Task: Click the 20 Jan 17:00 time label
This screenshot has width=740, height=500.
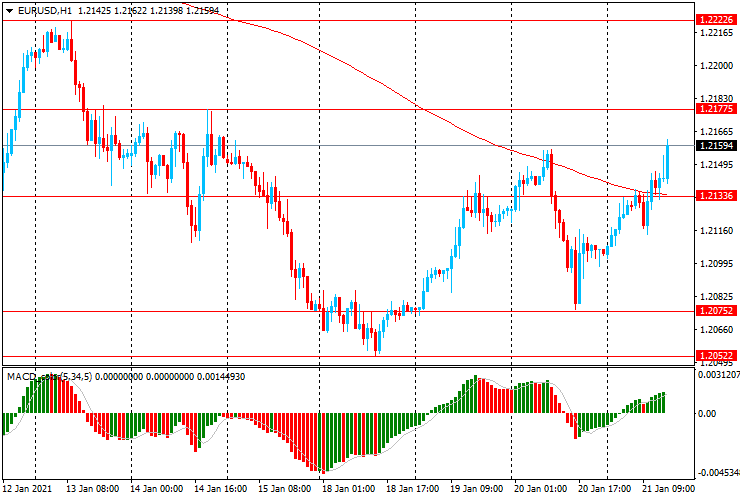Action: 605,489
